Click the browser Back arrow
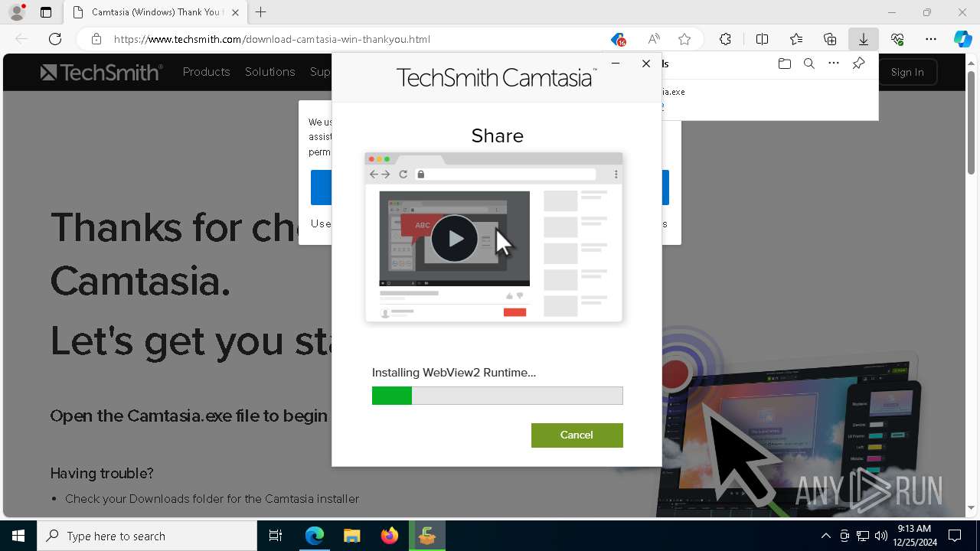980x551 pixels. [21, 39]
